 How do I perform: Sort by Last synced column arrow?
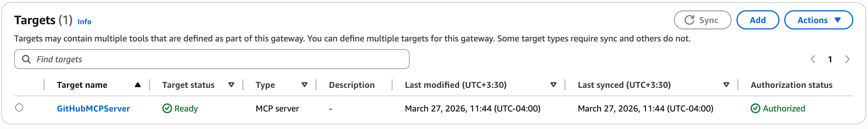[x=726, y=85]
